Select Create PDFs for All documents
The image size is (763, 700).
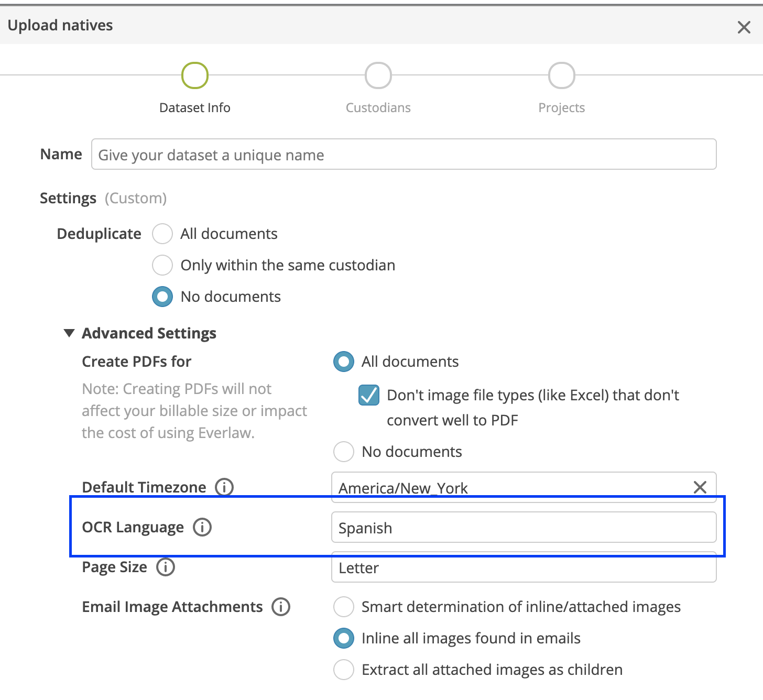point(344,362)
